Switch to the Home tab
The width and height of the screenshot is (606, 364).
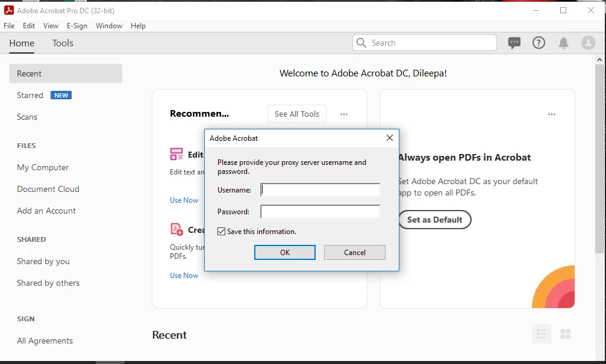tap(22, 43)
